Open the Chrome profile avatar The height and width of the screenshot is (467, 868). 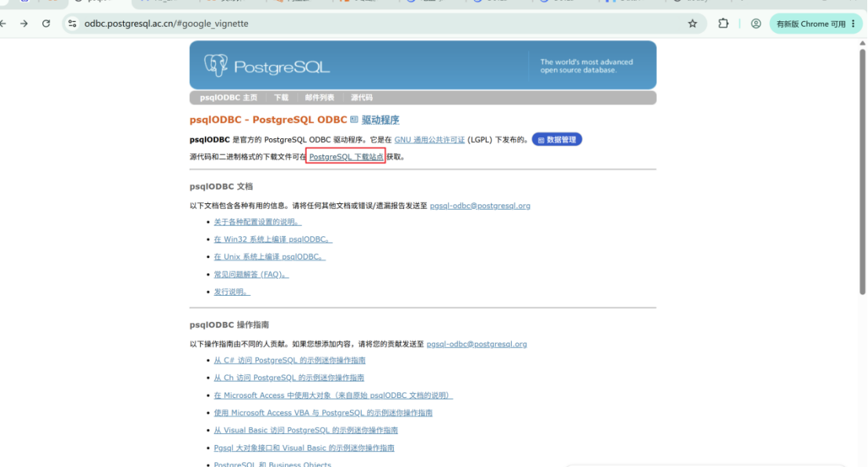pyautogui.click(x=756, y=24)
